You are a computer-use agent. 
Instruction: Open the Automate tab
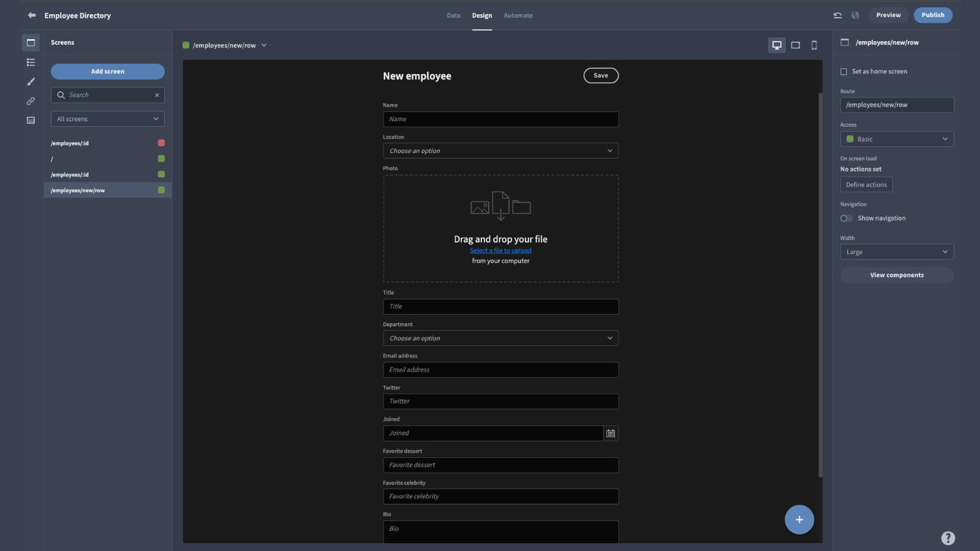[518, 15]
